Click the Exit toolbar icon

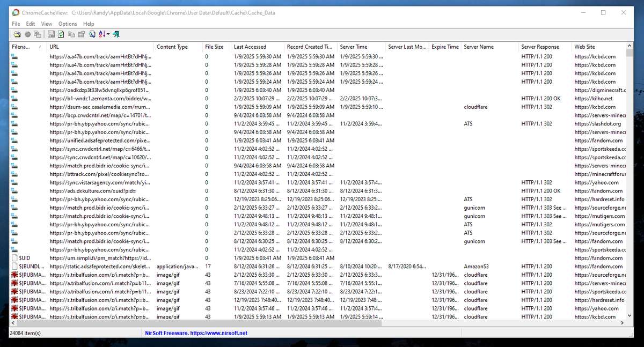[116, 34]
